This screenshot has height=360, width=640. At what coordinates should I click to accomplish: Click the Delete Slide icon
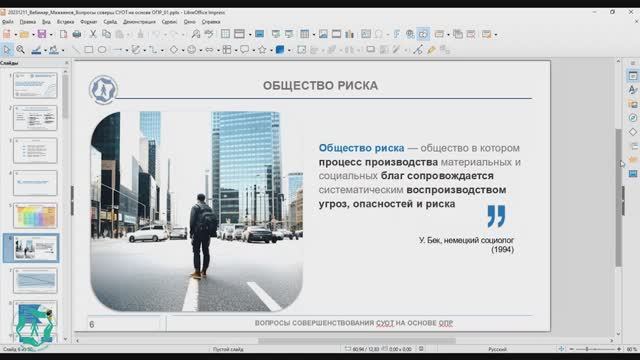point(471,34)
